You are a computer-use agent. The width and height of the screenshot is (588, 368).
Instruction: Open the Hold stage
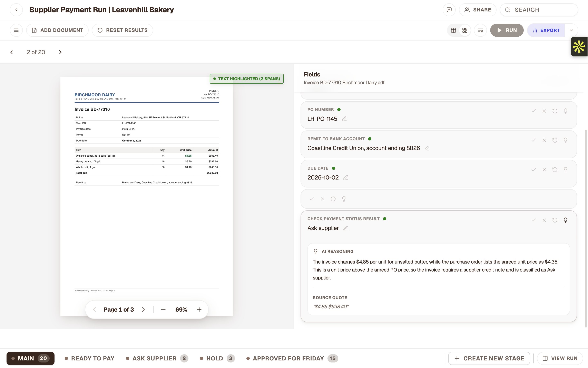pos(217,358)
